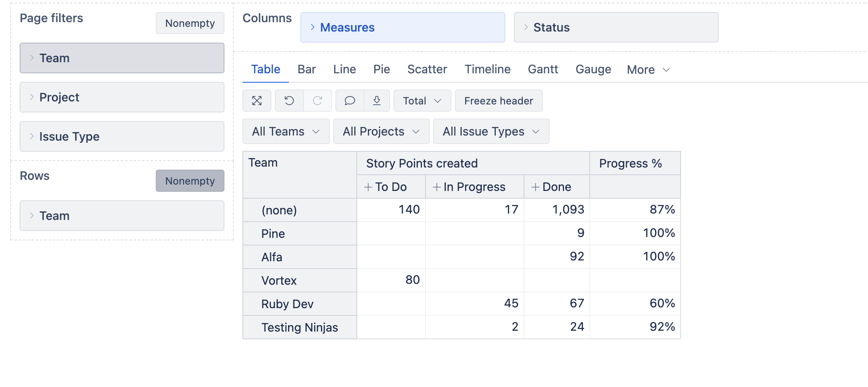
Task: Switch to the Bar chart tab
Action: (x=307, y=69)
